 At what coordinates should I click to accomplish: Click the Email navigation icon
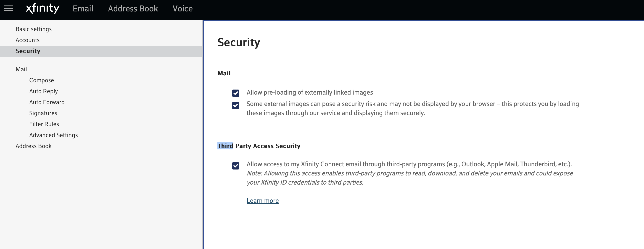pos(82,8)
